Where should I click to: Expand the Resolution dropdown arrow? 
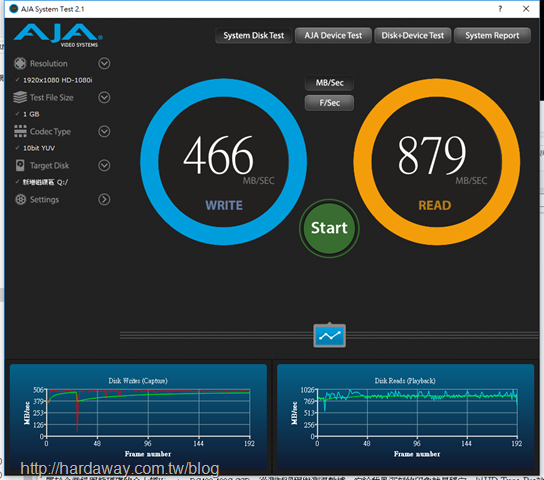pos(104,63)
